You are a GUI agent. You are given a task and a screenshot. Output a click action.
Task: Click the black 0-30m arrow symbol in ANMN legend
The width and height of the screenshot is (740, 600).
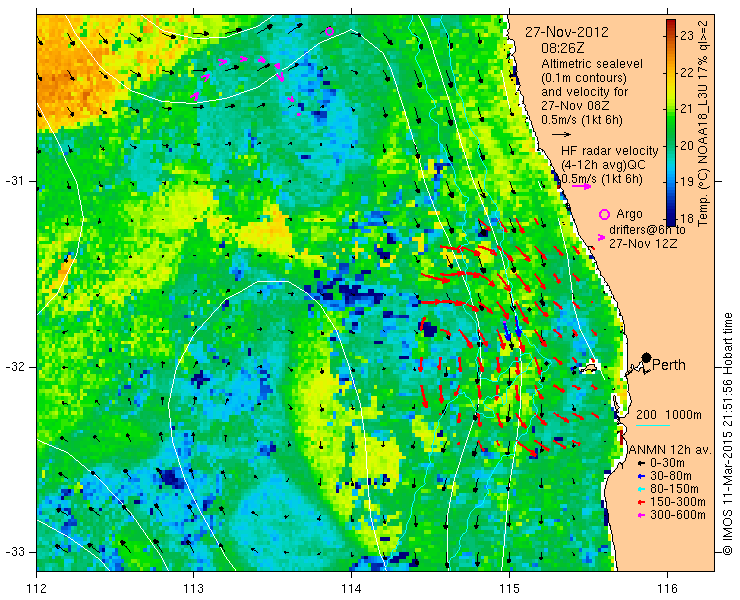tap(640, 464)
